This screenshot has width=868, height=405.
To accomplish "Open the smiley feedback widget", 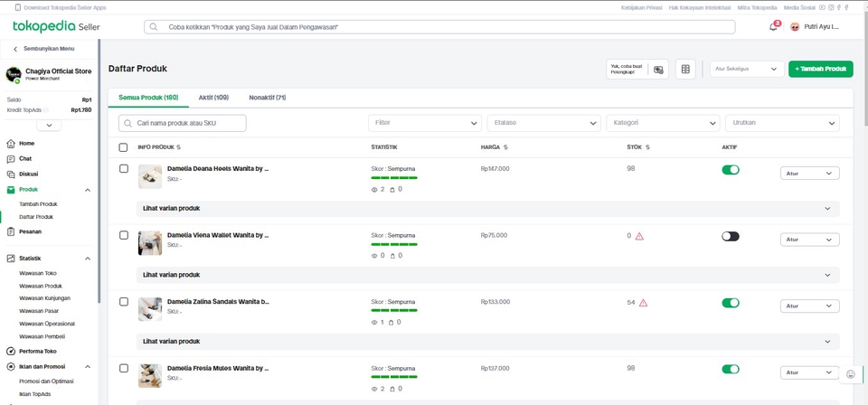I will coord(851,374).
